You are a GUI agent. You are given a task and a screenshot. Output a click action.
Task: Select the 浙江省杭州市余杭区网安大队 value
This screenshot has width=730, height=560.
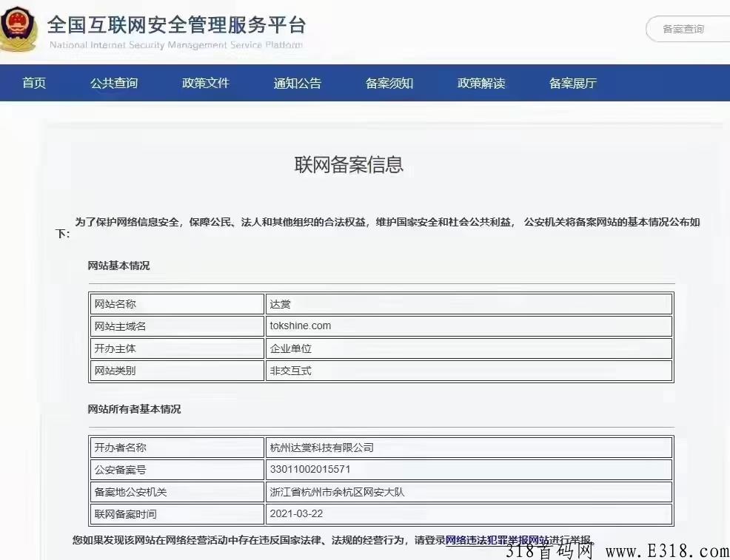[x=337, y=492]
